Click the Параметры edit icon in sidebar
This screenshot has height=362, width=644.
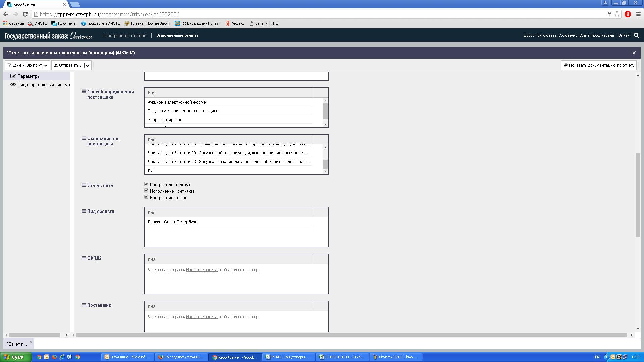click(13, 76)
